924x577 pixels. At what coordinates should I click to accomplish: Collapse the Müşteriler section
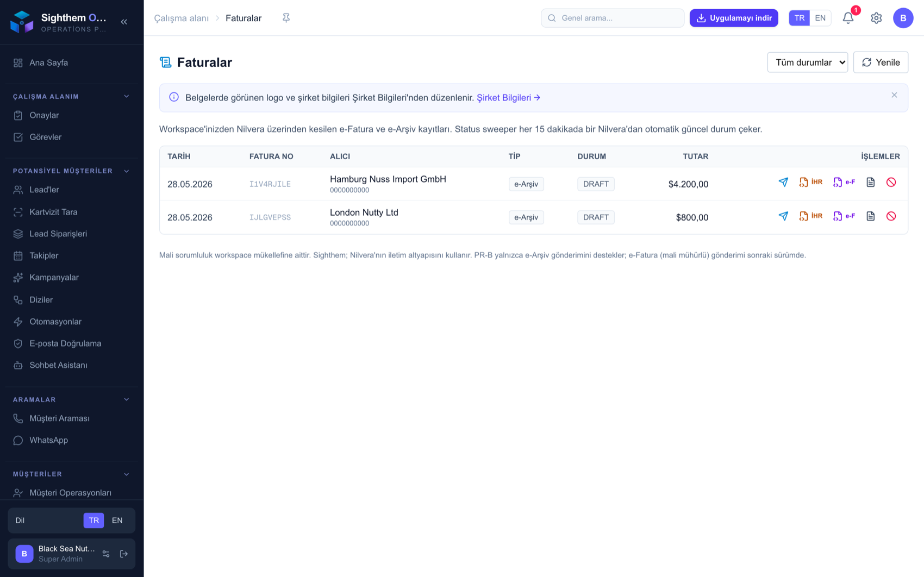[x=126, y=474]
